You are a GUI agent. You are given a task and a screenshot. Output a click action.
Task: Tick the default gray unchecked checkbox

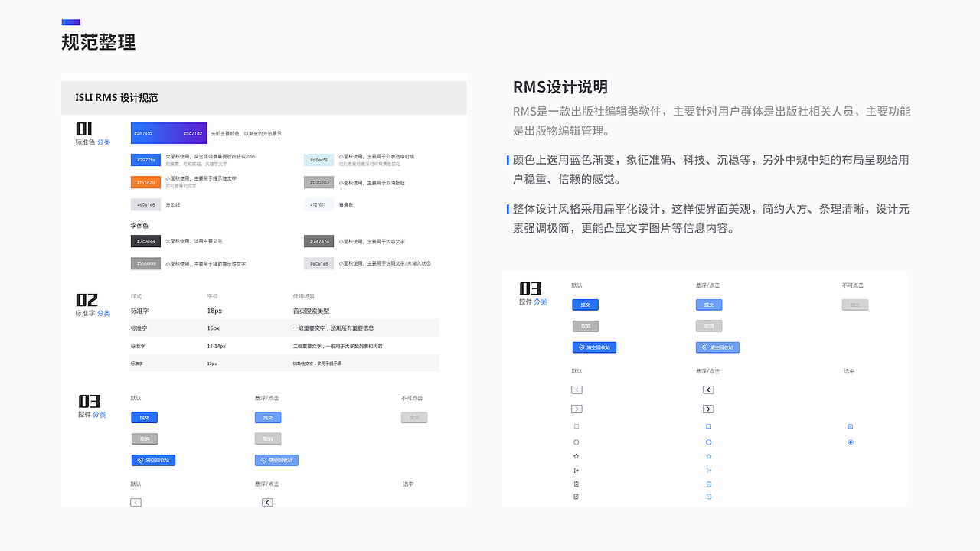(x=577, y=426)
